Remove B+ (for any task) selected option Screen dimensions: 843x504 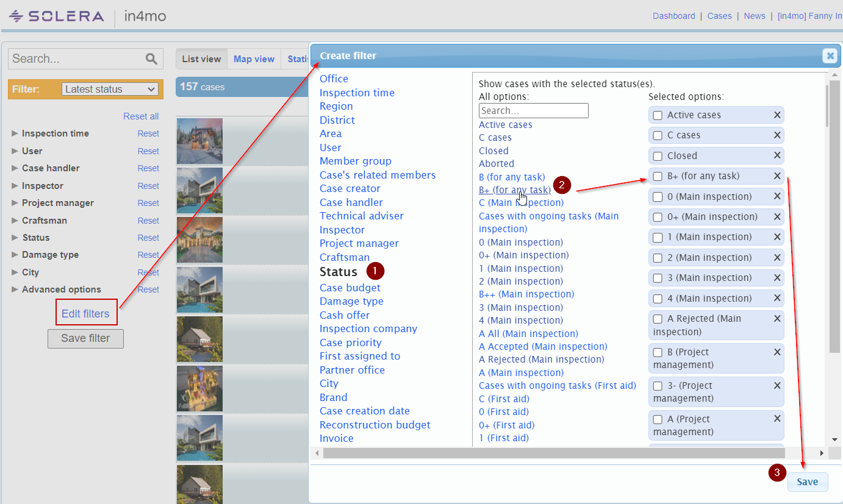(777, 176)
